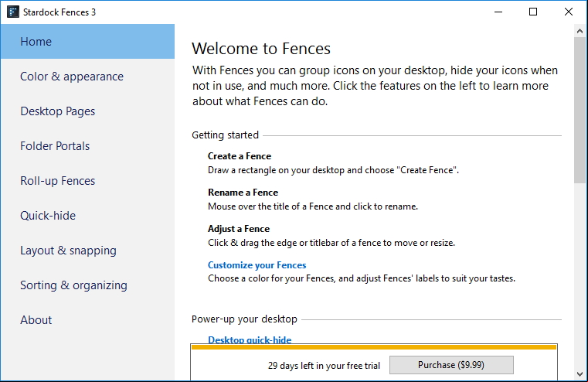588x382 pixels.
Task: Follow the Customize your Fences link
Action: click(x=257, y=265)
